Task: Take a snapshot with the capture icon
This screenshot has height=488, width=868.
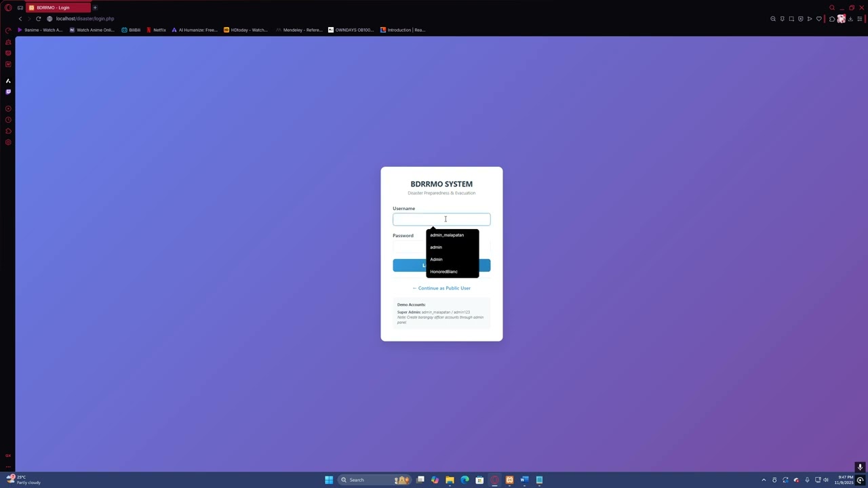Action: 791,19
